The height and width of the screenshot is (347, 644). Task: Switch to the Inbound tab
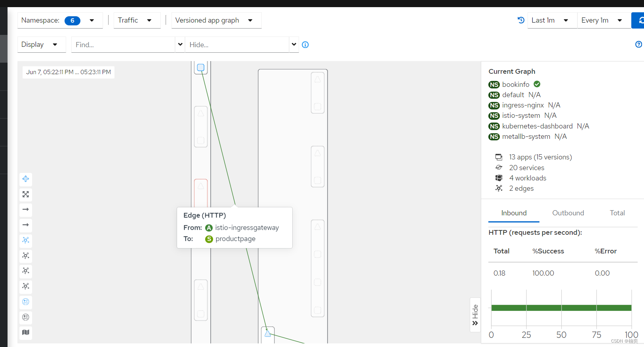click(514, 213)
